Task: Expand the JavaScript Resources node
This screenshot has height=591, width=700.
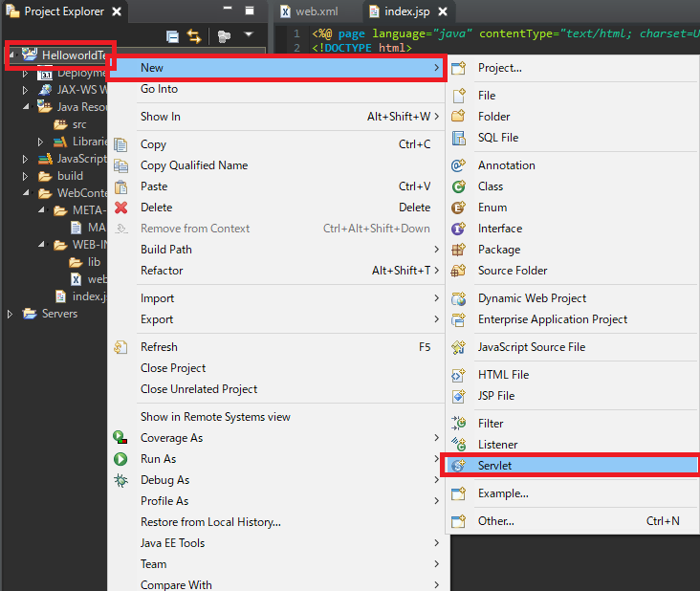Action: pos(25,159)
